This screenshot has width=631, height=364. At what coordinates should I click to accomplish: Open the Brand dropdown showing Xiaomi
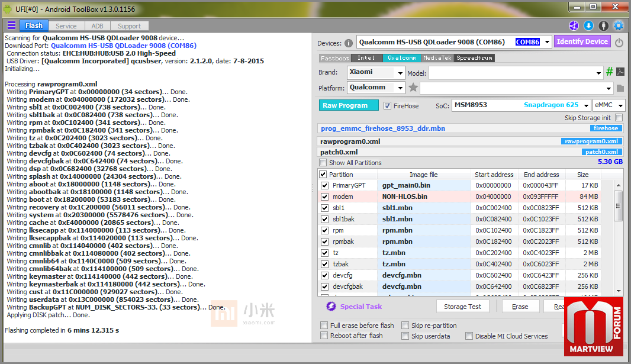pyautogui.click(x=400, y=73)
